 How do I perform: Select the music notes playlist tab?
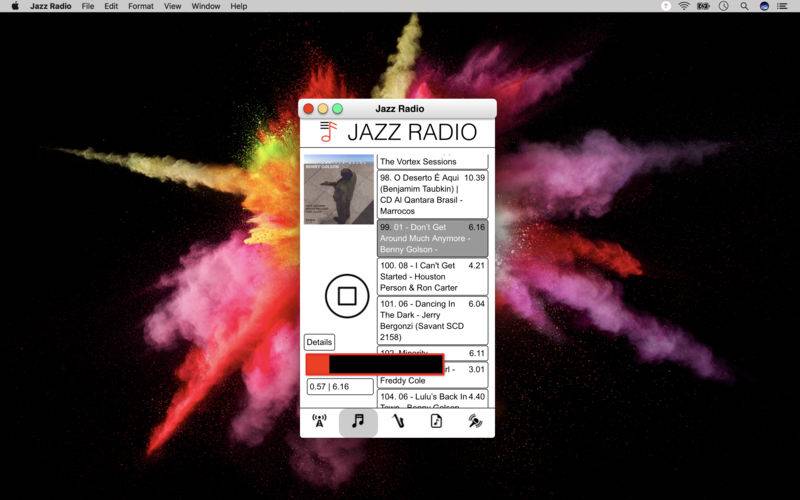[x=358, y=421]
